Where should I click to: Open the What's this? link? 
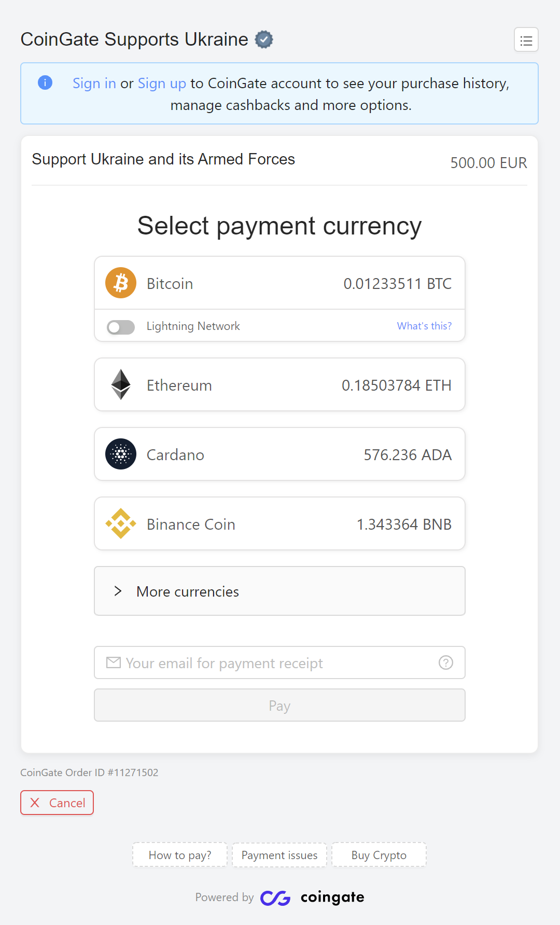coord(424,326)
